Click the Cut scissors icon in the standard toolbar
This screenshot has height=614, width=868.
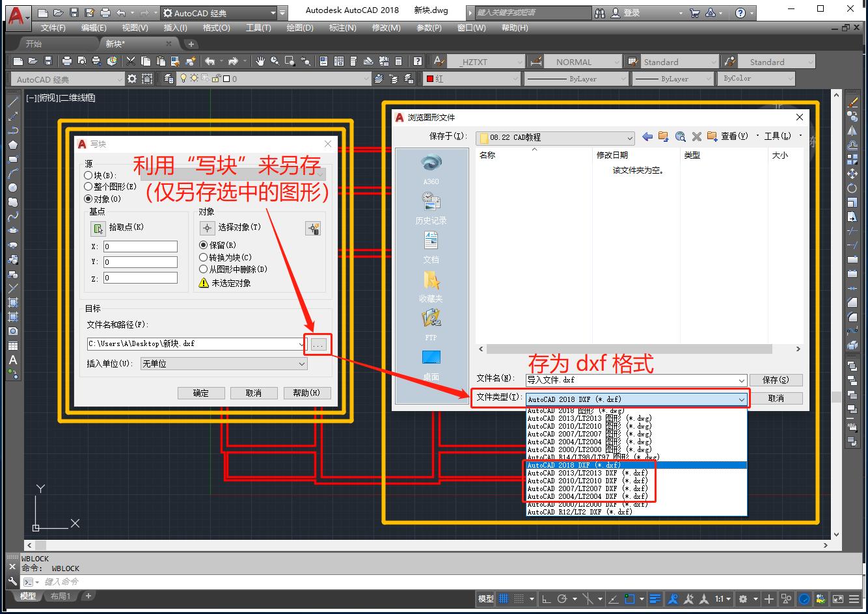pos(131,61)
